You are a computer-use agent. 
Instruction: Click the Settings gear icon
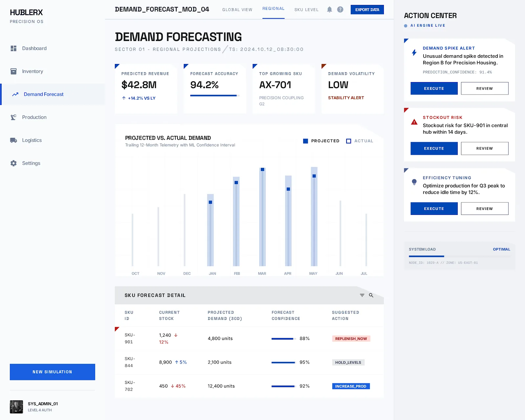[13, 163]
